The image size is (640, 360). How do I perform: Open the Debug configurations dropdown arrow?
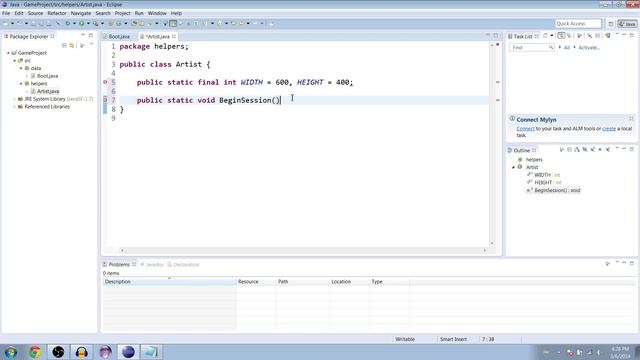point(74,24)
